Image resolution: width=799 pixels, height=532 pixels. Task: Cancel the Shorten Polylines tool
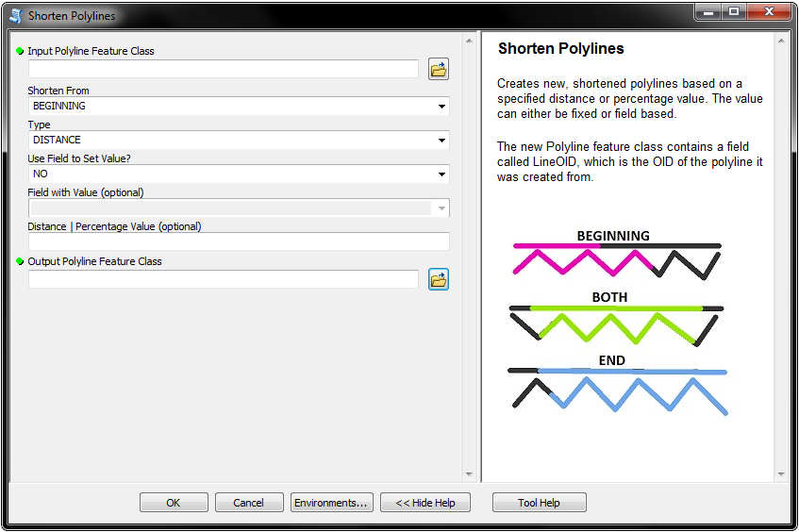point(249,503)
